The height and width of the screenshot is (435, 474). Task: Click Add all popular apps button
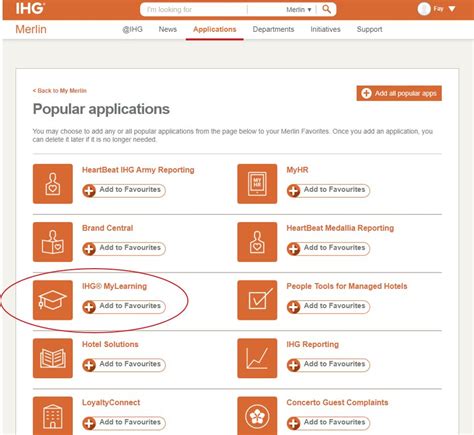coord(399,93)
